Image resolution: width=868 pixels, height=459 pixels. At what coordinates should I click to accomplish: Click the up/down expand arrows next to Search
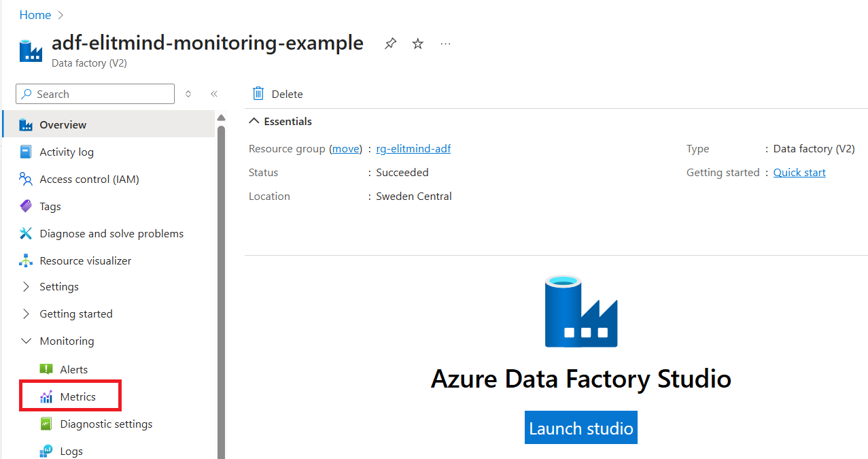(188, 94)
